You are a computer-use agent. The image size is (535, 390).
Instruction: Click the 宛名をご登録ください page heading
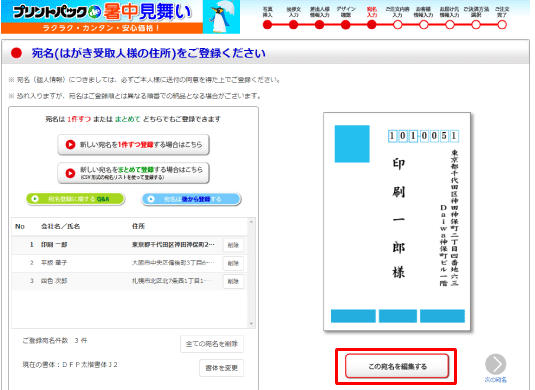pos(148,53)
